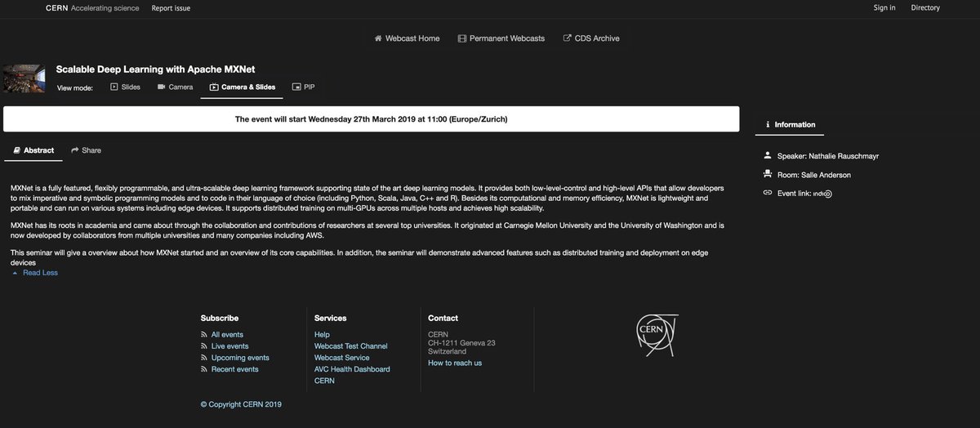980x428 pixels.
Task: Click the event start time banner
Action: [372, 118]
